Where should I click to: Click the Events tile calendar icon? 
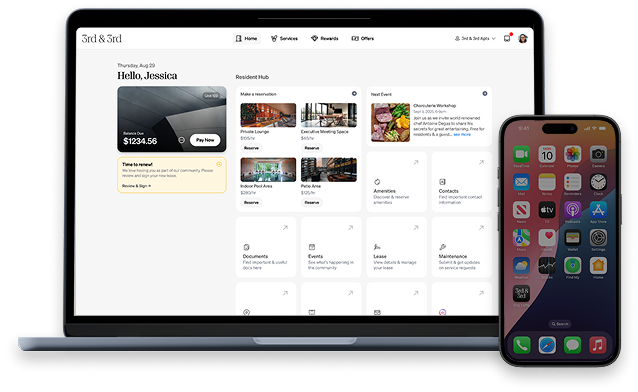[x=312, y=247]
